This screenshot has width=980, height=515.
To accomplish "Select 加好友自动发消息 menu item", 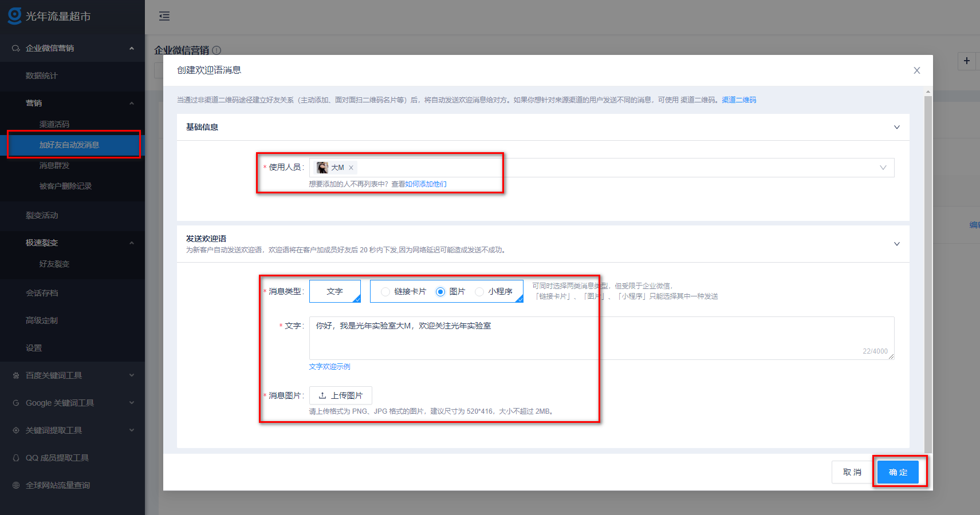I will (72, 145).
